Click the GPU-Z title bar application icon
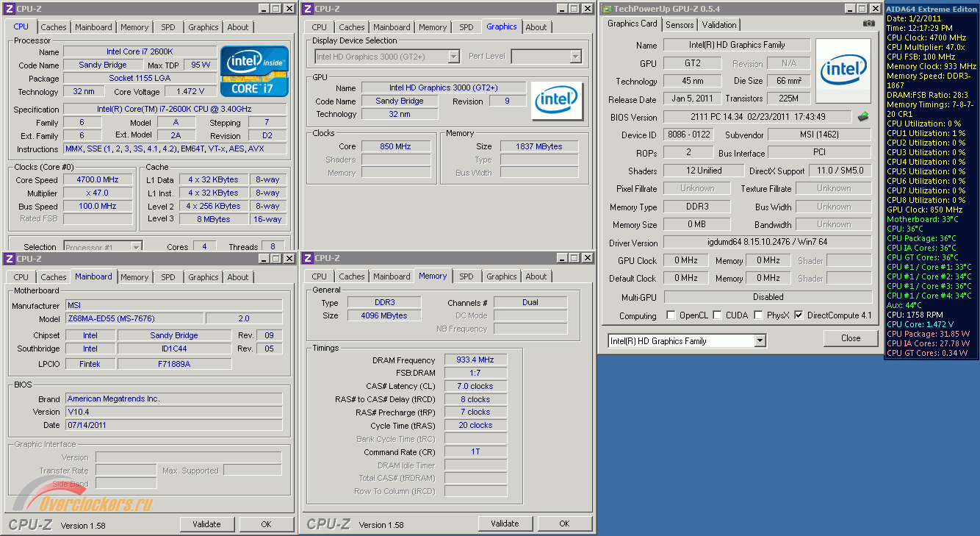980x536 pixels. tap(606, 9)
